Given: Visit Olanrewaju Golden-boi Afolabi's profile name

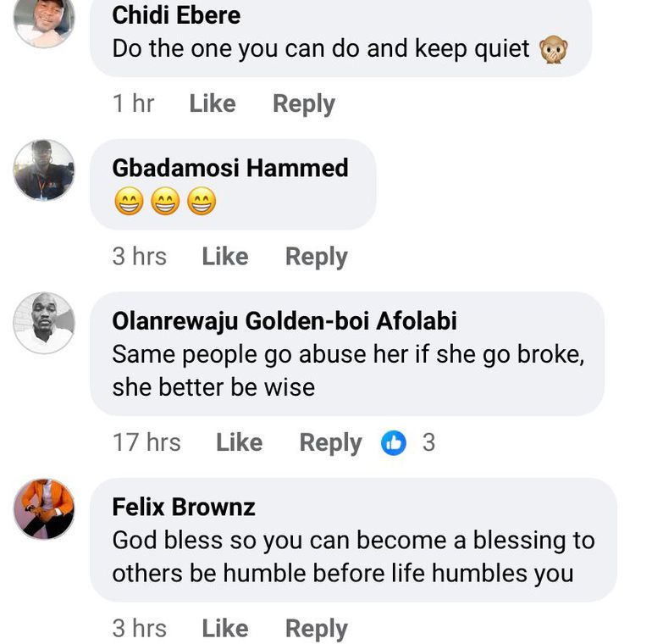Looking at the screenshot, I should tap(285, 321).
